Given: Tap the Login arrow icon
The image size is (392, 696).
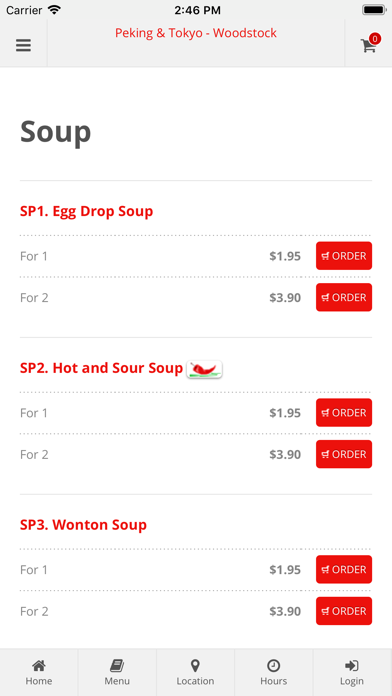Looking at the screenshot, I should 352,665.
